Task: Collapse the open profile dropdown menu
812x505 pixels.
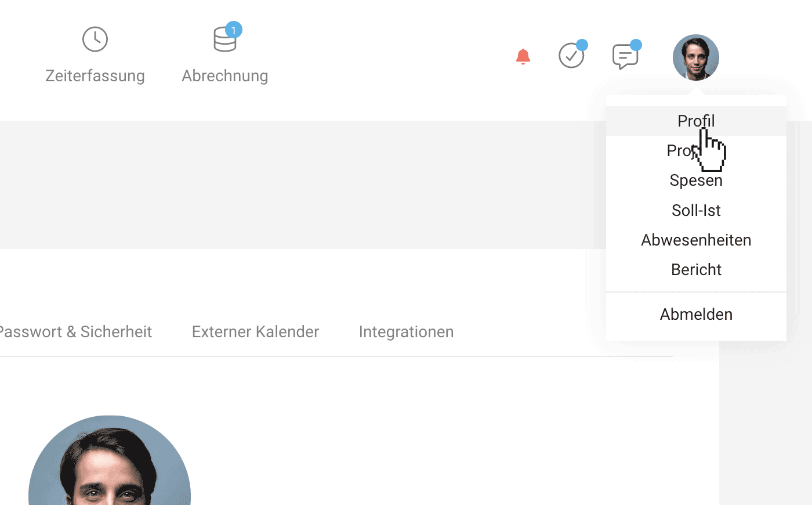Action: tap(695, 57)
